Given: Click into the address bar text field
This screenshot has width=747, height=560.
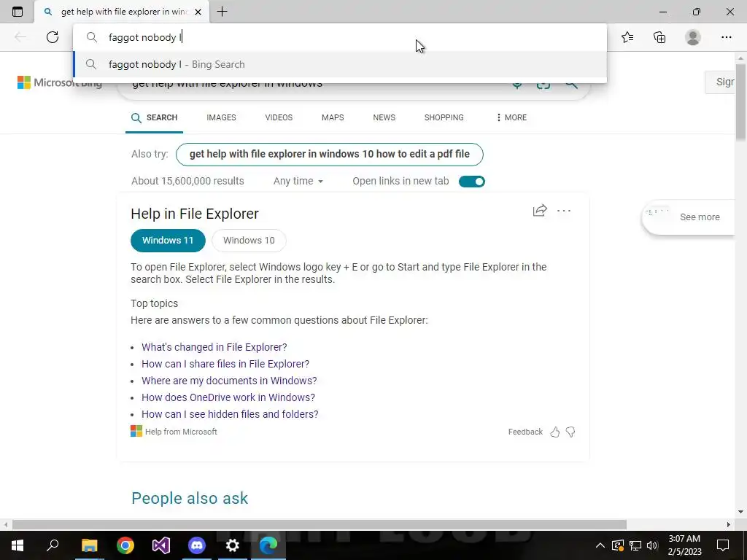Looking at the screenshot, I should point(340,37).
